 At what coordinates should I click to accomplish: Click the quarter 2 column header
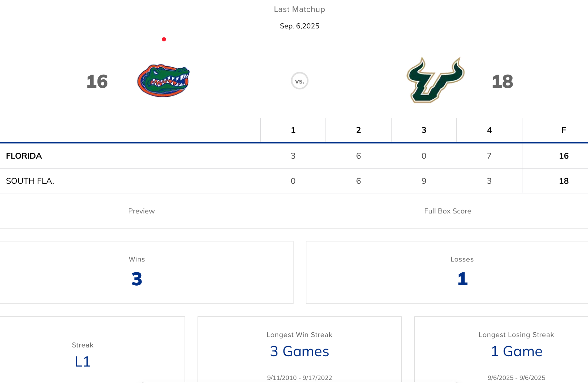[358, 130]
